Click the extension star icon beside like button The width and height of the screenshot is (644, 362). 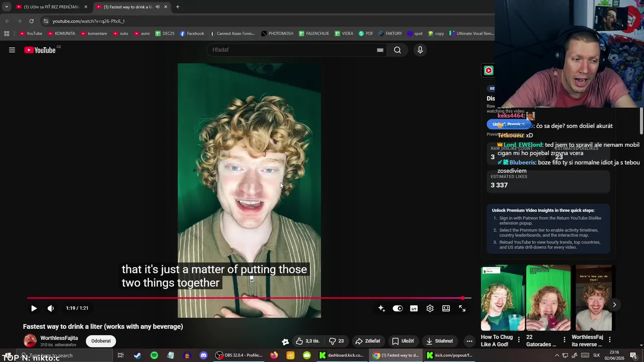click(285, 341)
